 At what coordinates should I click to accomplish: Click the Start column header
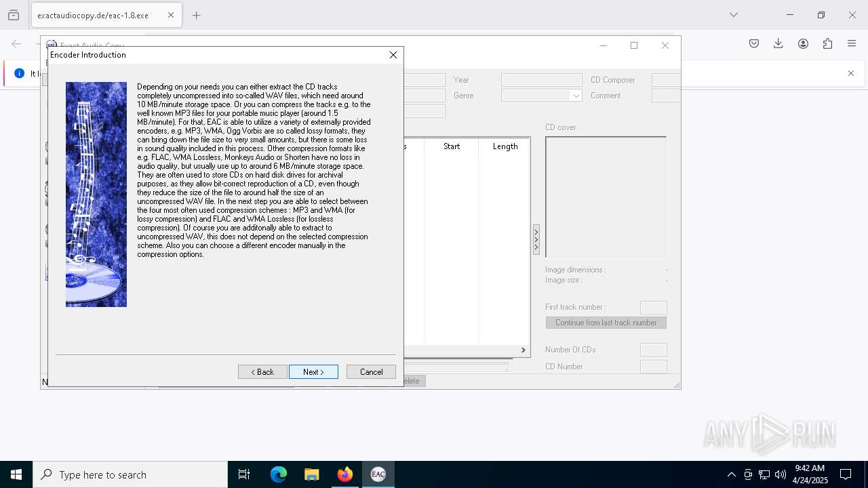452,146
